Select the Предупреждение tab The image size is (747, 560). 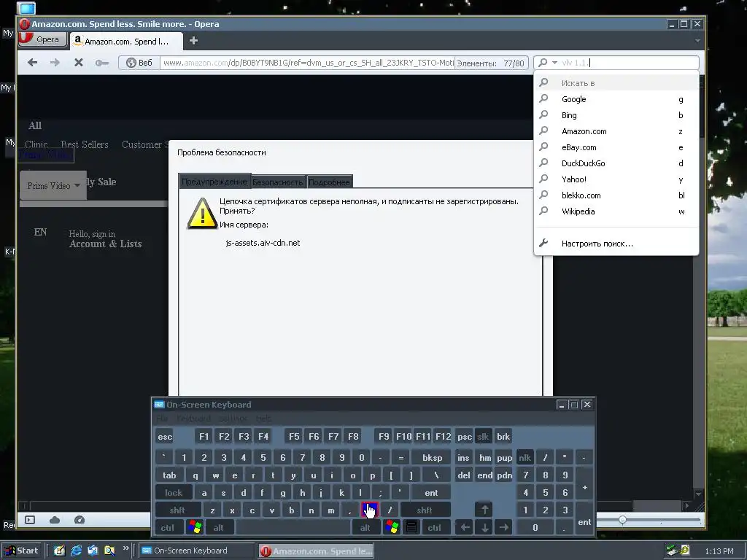click(214, 182)
